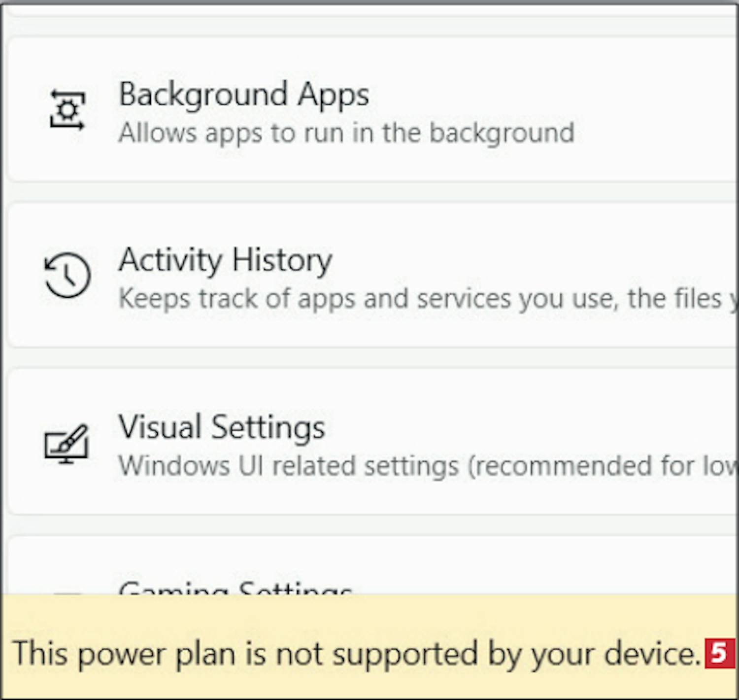This screenshot has width=739, height=700.
Task: Select "Allows apps to run in the background" text
Action: pos(346,133)
